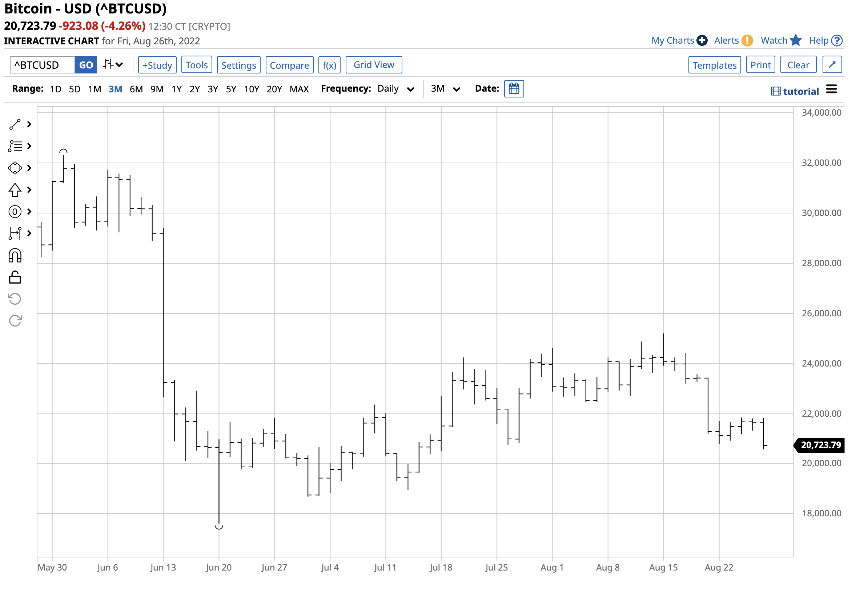Click the 20,723.79 current price label
The height and width of the screenshot is (592, 868).
click(820, 445)
